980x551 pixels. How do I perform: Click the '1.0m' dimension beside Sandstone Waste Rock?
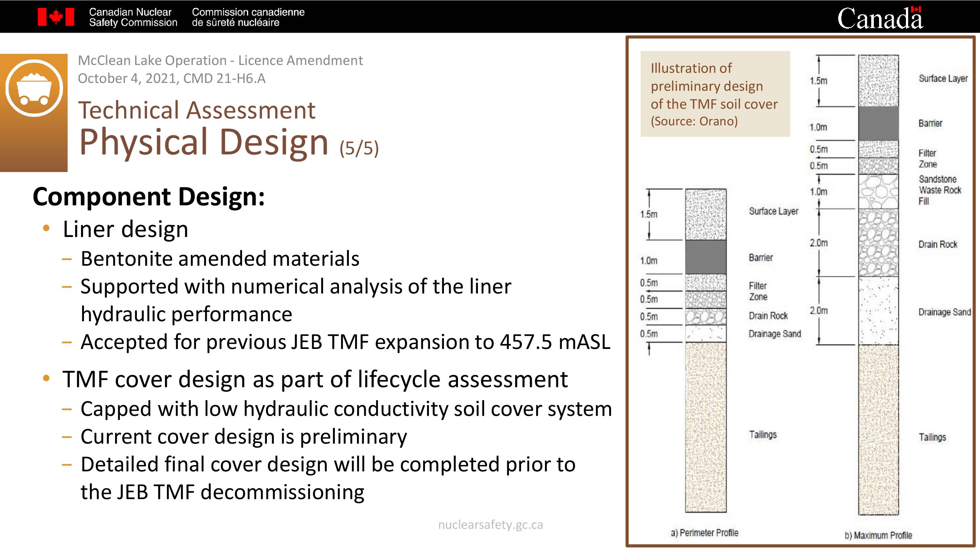click(x=819, y=192)
